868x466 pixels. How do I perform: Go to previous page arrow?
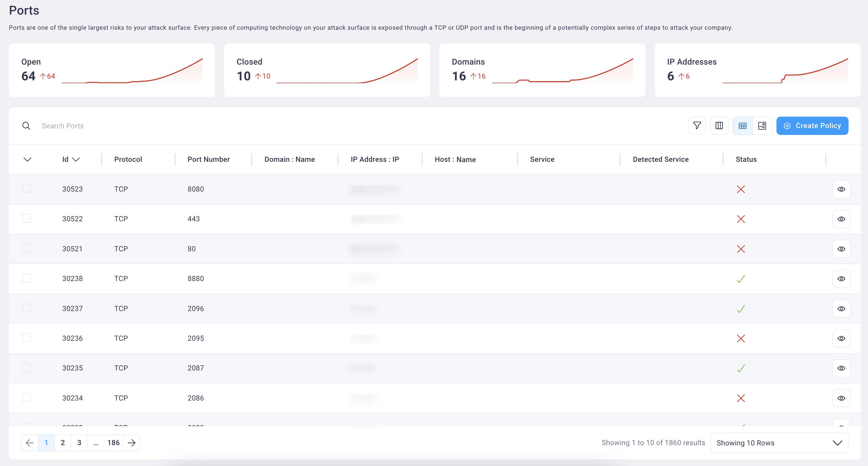[30, 443]
